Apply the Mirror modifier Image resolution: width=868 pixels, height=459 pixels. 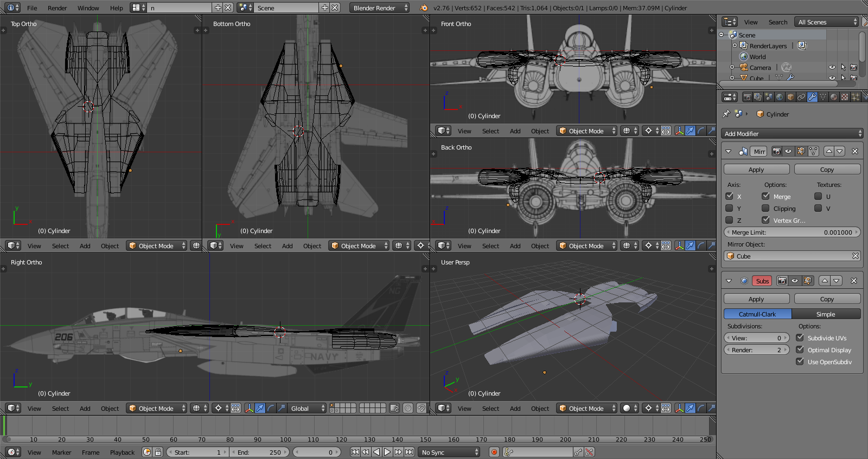756,170
